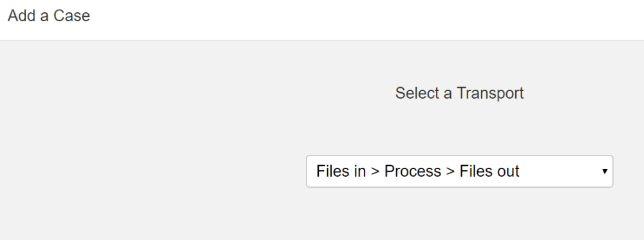Click blank space inside the combo box before the arrow
644x240 pixels.
[x=561, y=171]
